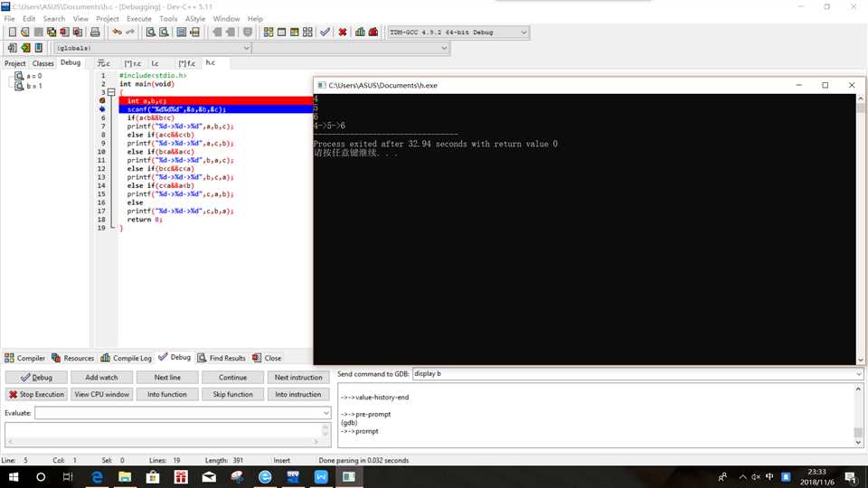Click the Print toolbar icon
Viewport: 868px width, 488px height.
click(95, 33)
